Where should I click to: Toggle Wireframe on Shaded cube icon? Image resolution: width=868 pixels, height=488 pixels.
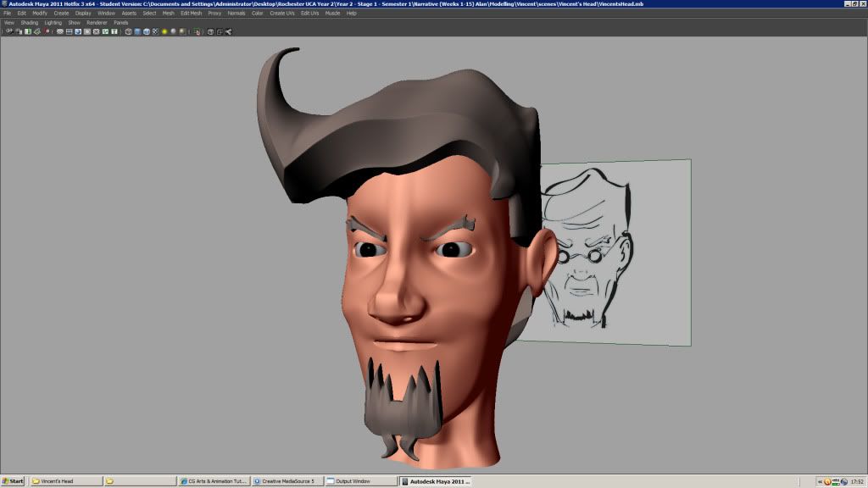147,31
